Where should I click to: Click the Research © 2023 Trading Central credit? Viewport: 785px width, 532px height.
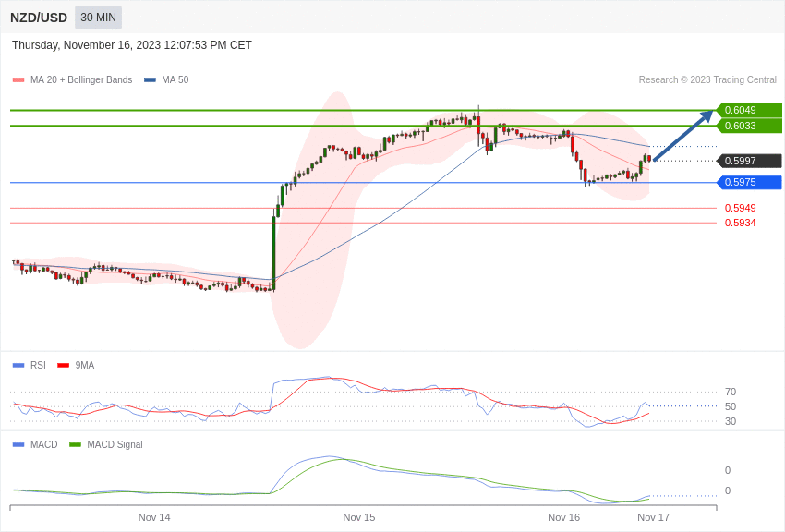click(x=707, y=80)
